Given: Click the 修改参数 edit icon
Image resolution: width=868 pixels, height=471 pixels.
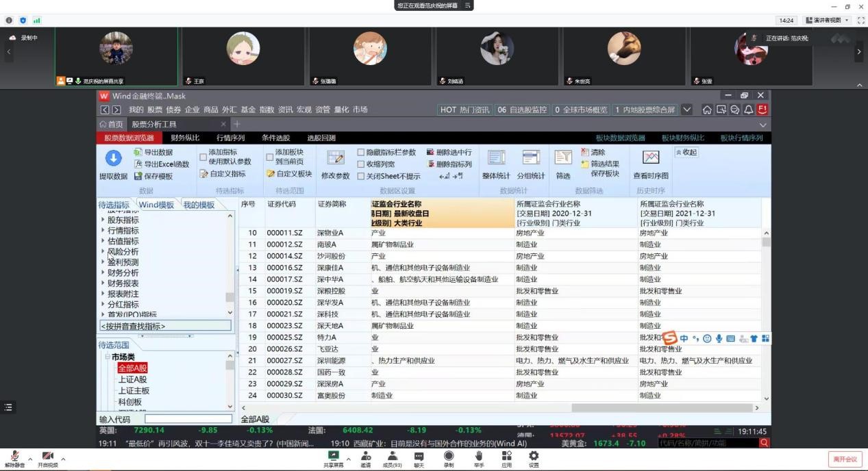Looking at the screenshot, I should 335,159.
